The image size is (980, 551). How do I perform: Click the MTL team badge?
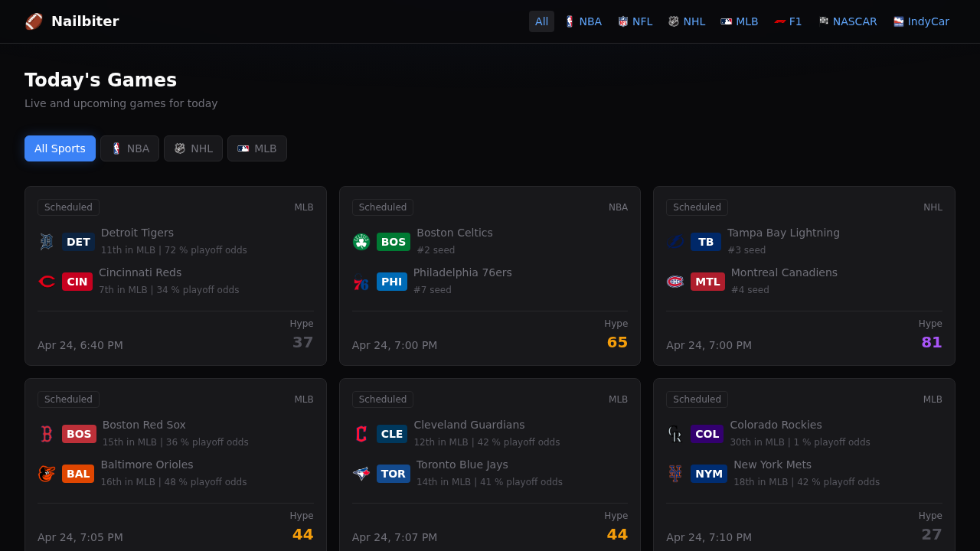click(707, 282)
